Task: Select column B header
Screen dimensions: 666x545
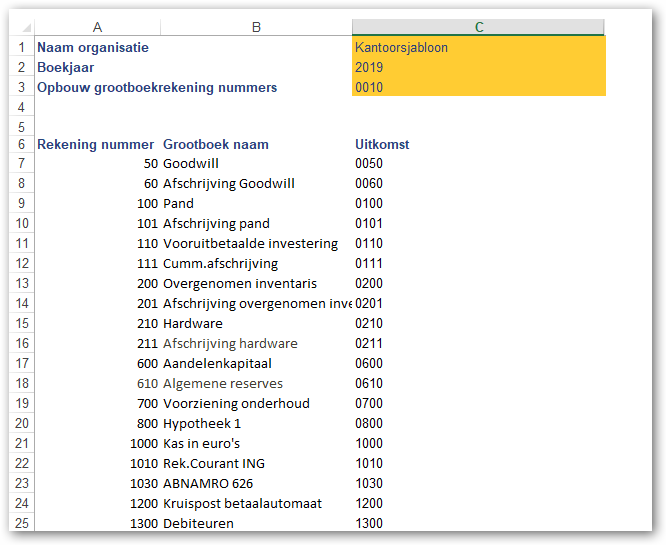Action: coord(256,27)
